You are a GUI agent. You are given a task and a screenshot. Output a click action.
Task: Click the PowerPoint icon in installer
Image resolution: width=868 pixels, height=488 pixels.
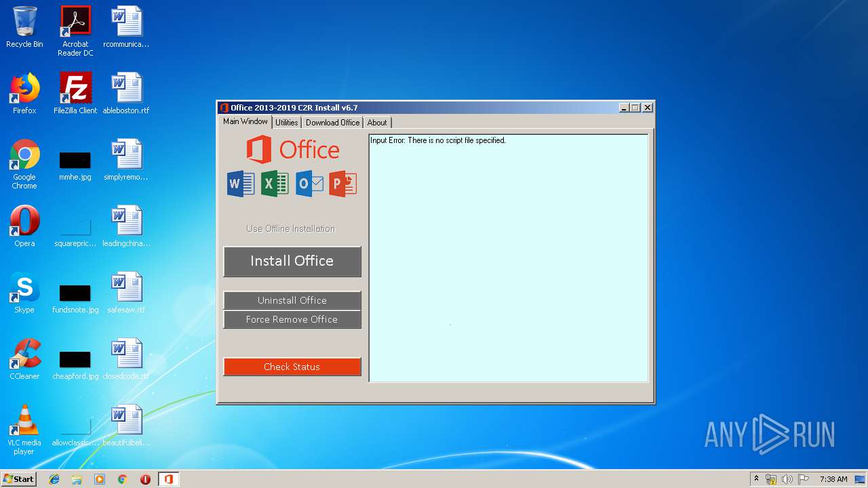click(343, 184)
